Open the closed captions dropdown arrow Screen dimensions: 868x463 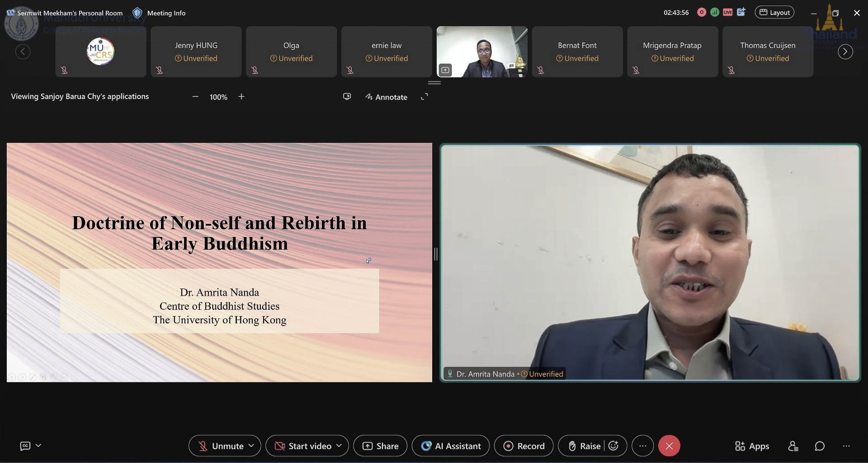coord(38,446)
